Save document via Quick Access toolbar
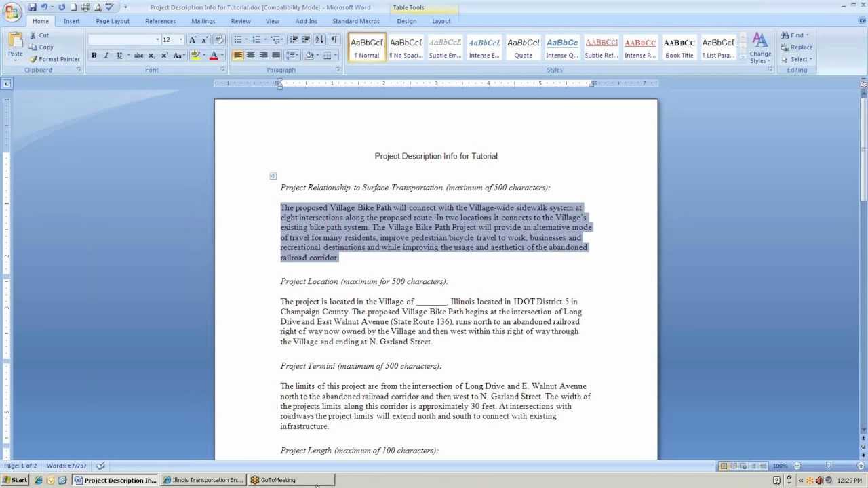This screenshot has width=868, height=488. (x=32, y=7)
